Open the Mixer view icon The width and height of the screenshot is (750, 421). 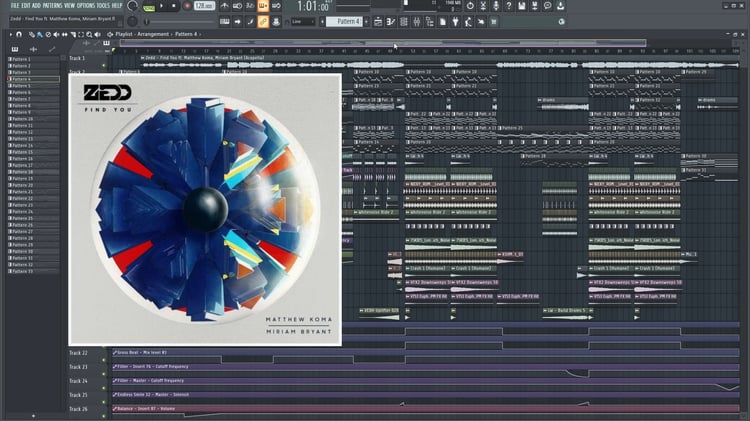pos(417,22)
